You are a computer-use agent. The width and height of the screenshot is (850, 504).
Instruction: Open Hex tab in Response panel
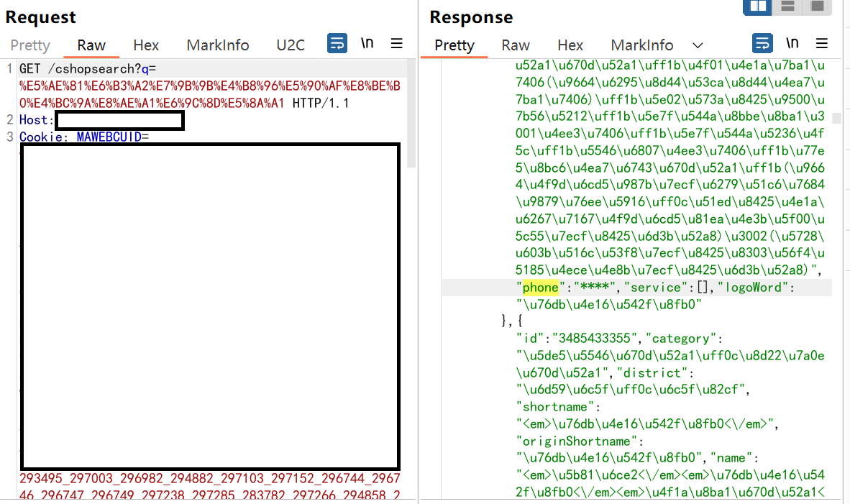point(570,45)
